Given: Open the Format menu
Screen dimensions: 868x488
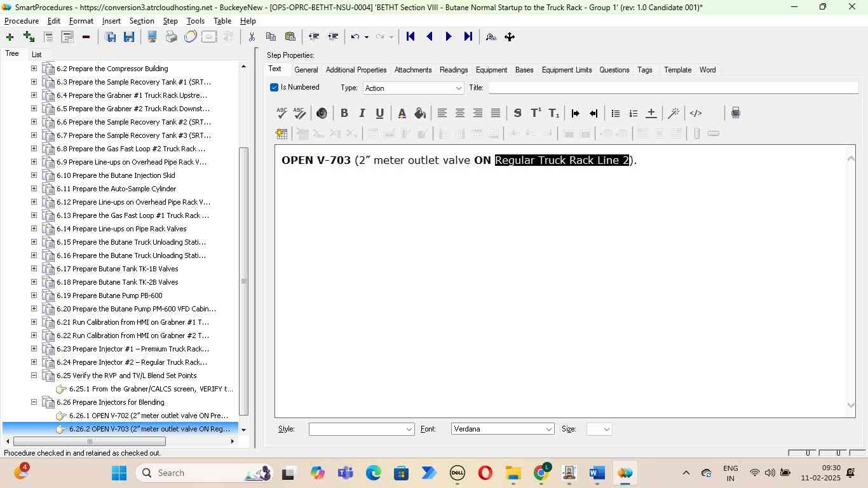Looking at the screenshot, I should (x=81, y=21).
